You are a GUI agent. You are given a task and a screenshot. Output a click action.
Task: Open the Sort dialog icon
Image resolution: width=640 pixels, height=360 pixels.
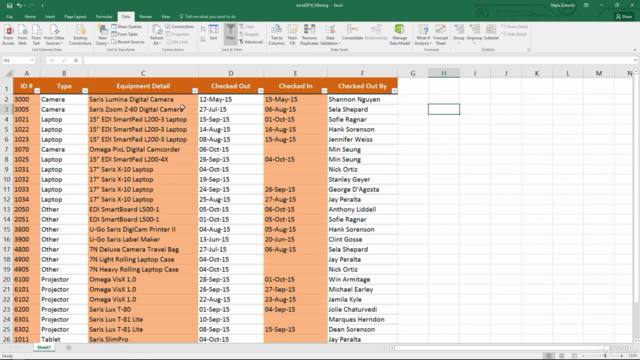(213, 33)
